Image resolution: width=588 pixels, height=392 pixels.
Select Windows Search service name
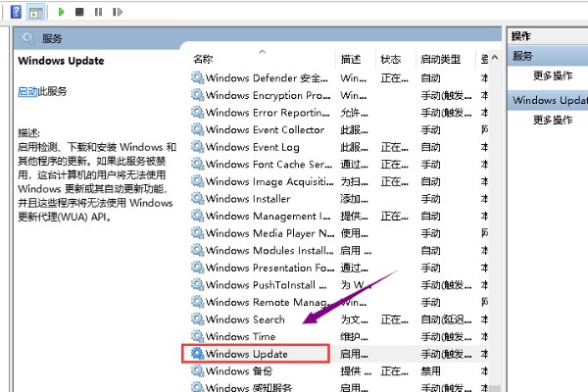[245, 319]
